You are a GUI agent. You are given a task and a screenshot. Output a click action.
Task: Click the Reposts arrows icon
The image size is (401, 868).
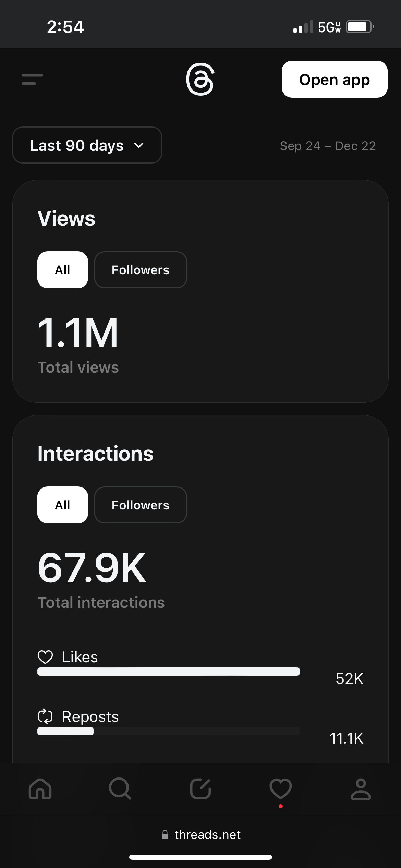pos(45,716)
